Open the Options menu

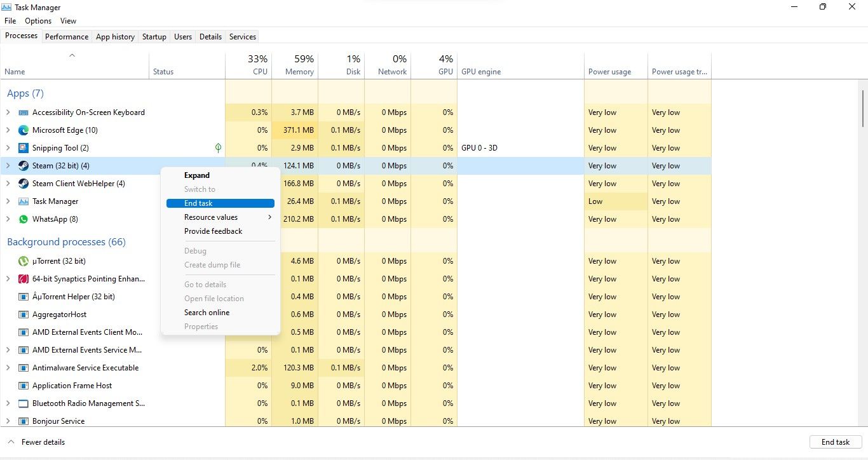coord(38,21)
